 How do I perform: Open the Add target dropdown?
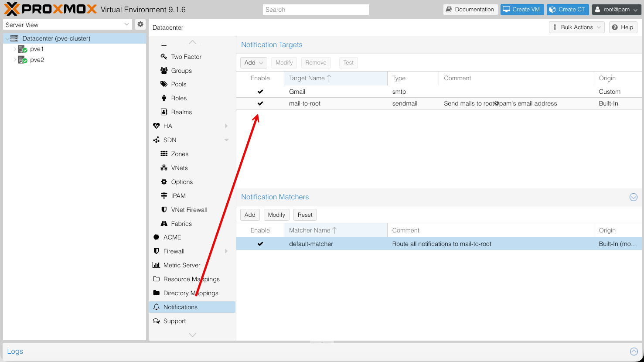(253, 63)
